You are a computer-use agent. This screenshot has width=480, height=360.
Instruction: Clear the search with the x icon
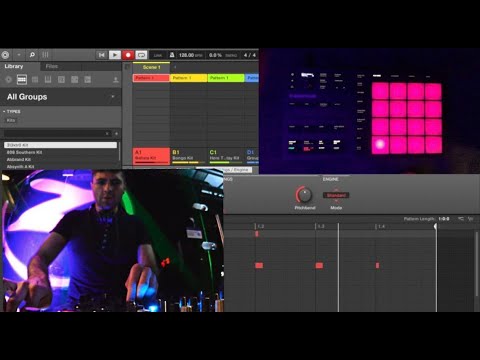[107, 134]
